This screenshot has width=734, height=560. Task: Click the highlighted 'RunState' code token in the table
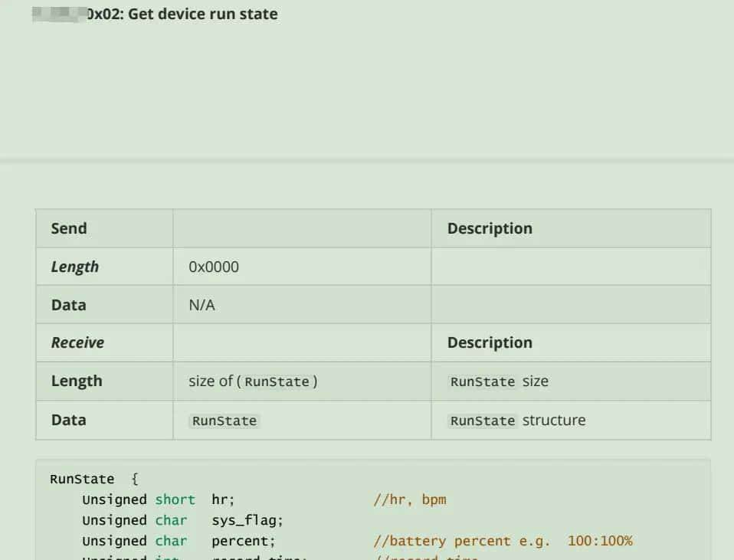pyautogui.click(x=223, y=420)
